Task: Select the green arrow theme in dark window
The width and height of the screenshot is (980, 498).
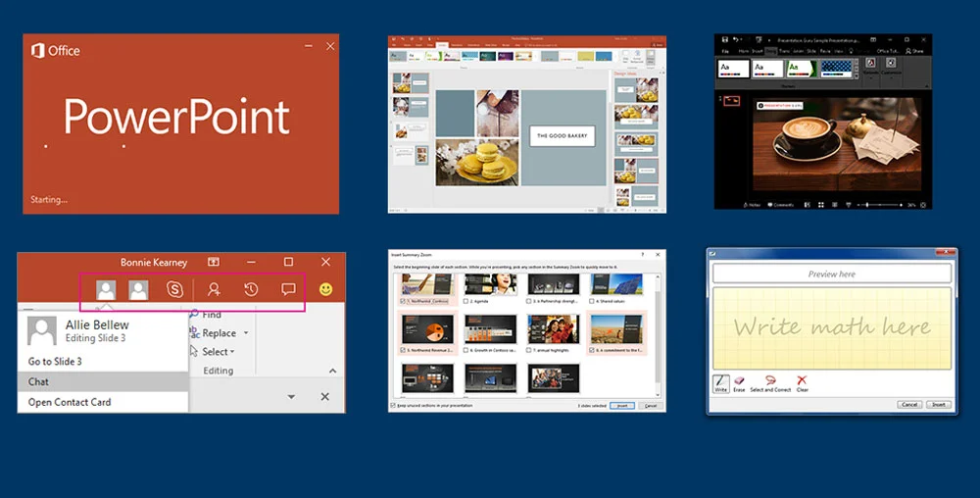Action: [803, 68]
